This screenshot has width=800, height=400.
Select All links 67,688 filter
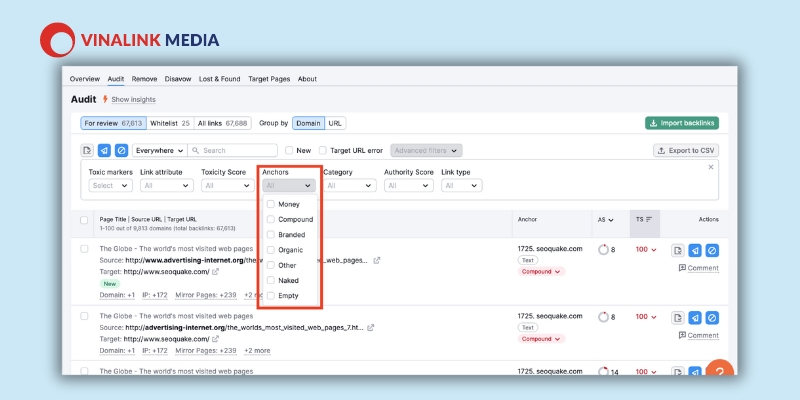(x=222, y=123)
